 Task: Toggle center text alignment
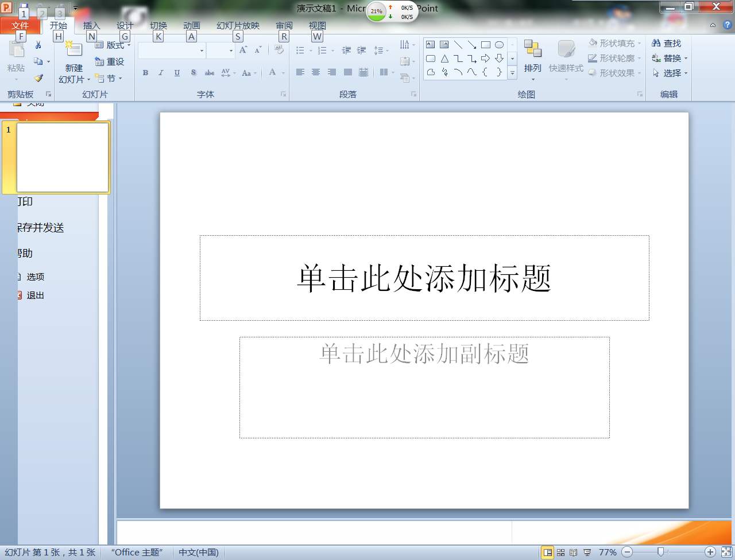pos(316,71)
